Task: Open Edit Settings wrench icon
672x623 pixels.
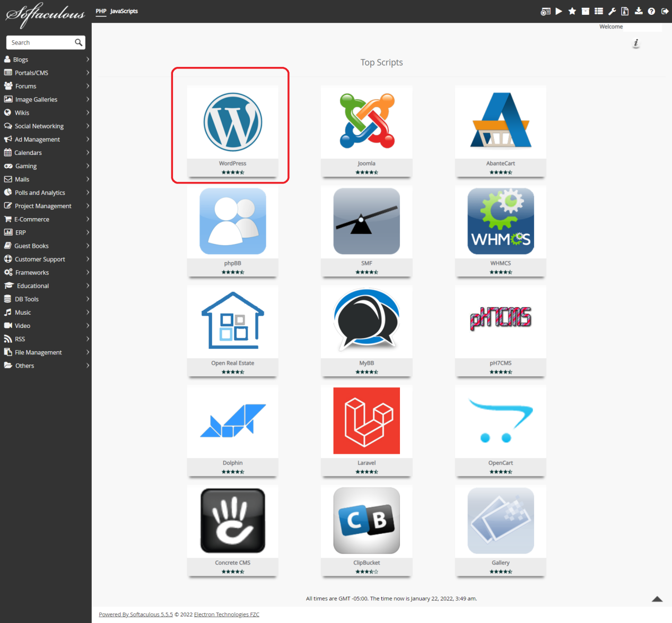Action: pos(612,11)
